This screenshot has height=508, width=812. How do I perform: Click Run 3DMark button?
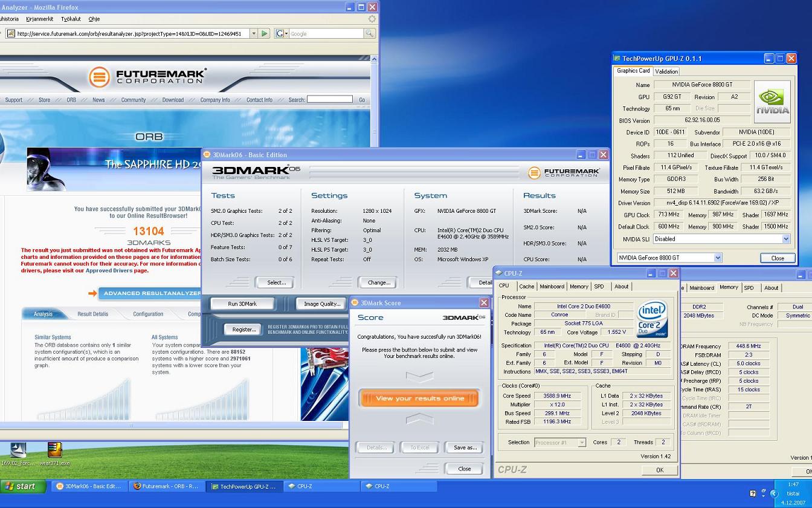(x=242, y=304)
